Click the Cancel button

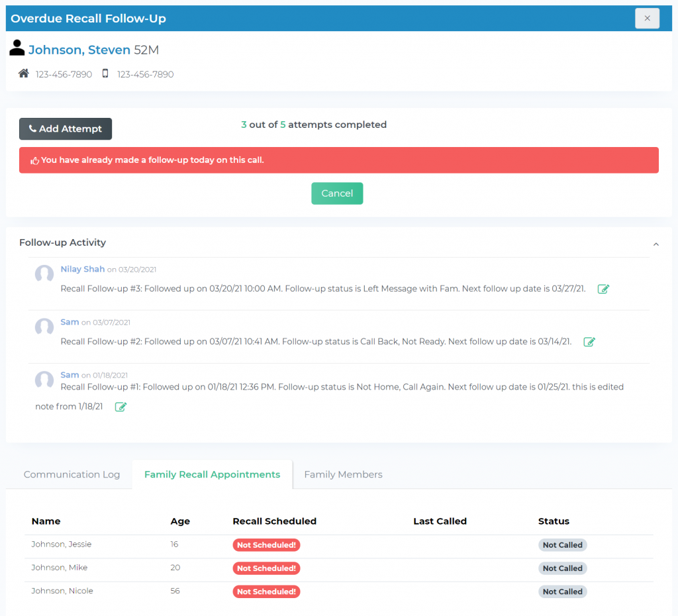pyautogui.click(x=337, y=193)
